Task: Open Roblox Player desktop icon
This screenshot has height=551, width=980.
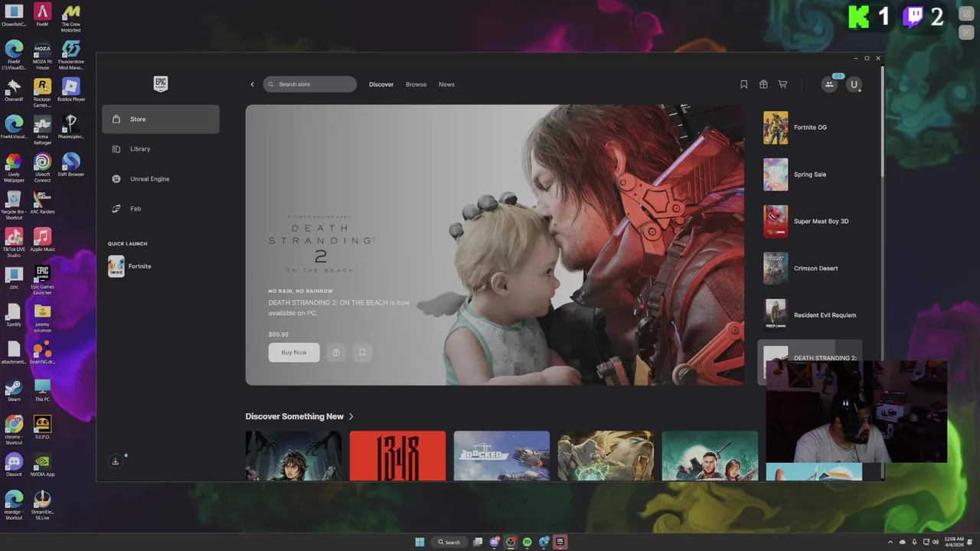Action: tap(70, 90)
